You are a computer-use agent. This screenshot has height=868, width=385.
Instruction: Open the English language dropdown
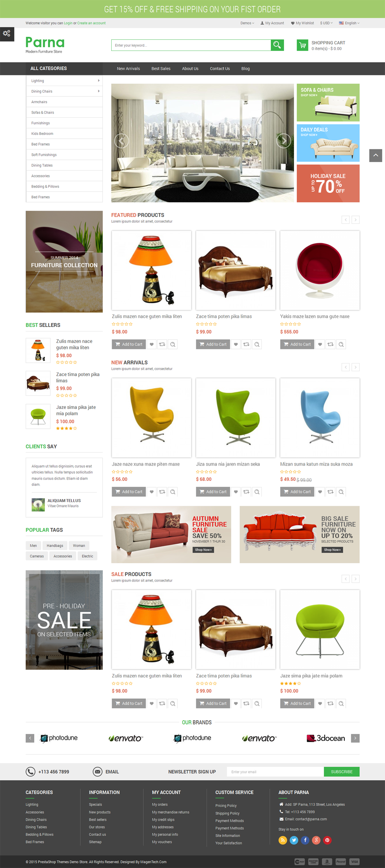tap(349, 23)
